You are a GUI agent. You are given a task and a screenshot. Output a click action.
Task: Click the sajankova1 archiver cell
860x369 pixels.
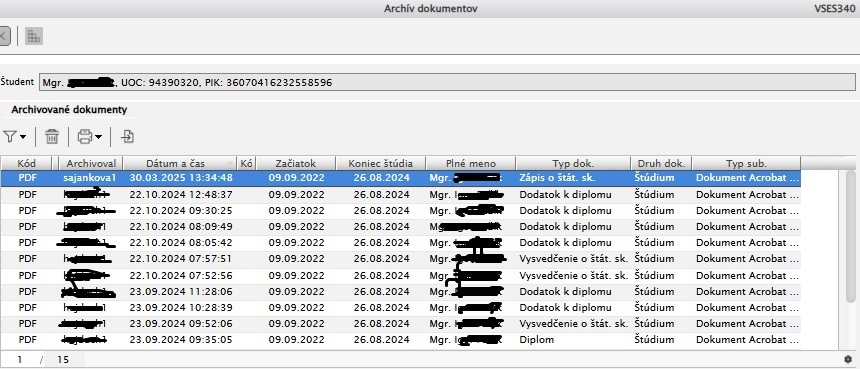[89, 178]
